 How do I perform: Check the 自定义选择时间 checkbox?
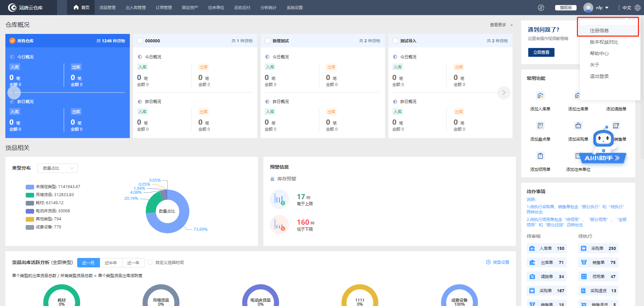coord(150,262)
